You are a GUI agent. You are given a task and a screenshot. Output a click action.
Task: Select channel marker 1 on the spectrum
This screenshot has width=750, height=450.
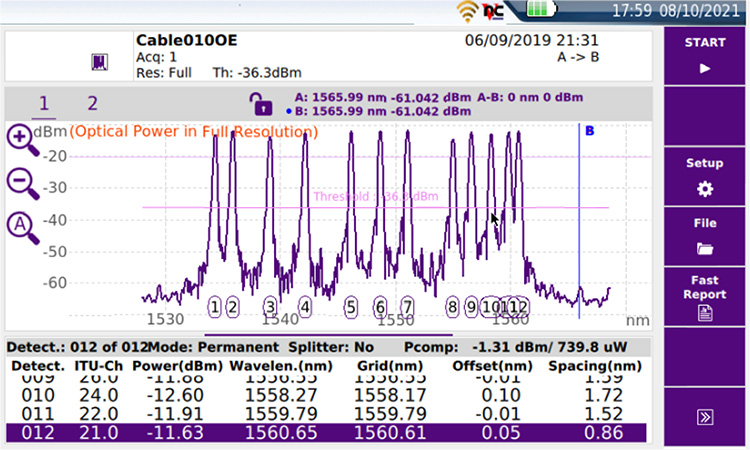coord(214,306)
